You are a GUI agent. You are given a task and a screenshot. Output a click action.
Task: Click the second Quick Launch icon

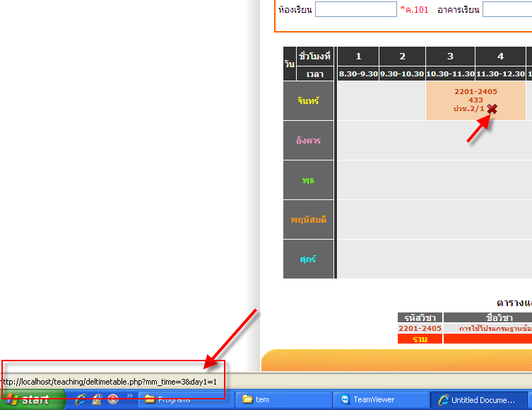point(97,399)
